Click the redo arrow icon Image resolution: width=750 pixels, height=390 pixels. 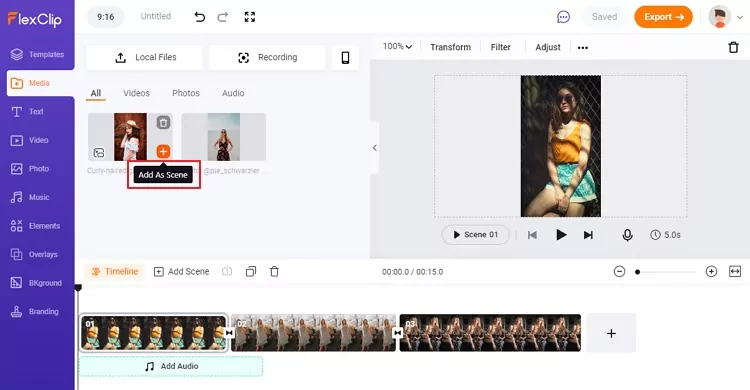click(x=223, y=17)
